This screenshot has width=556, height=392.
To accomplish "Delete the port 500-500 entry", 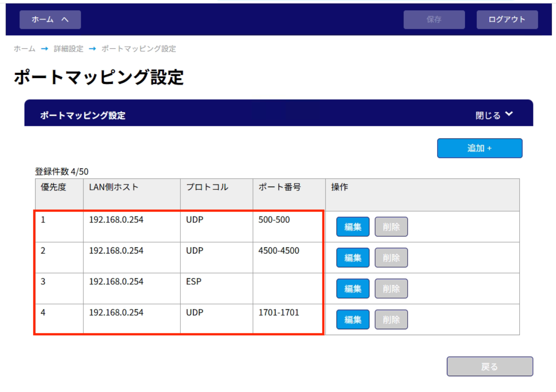I will tap(391, 227).
